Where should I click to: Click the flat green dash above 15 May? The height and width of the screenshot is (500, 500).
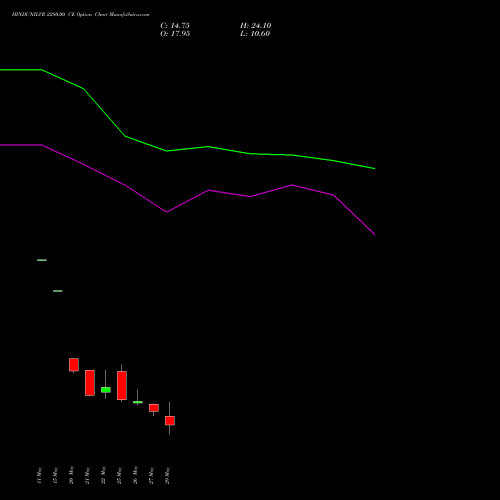pyautogui.click(x=58, y=291)
